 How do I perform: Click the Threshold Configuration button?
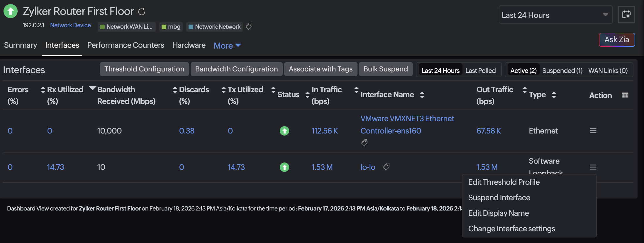[x=144, y=69]
